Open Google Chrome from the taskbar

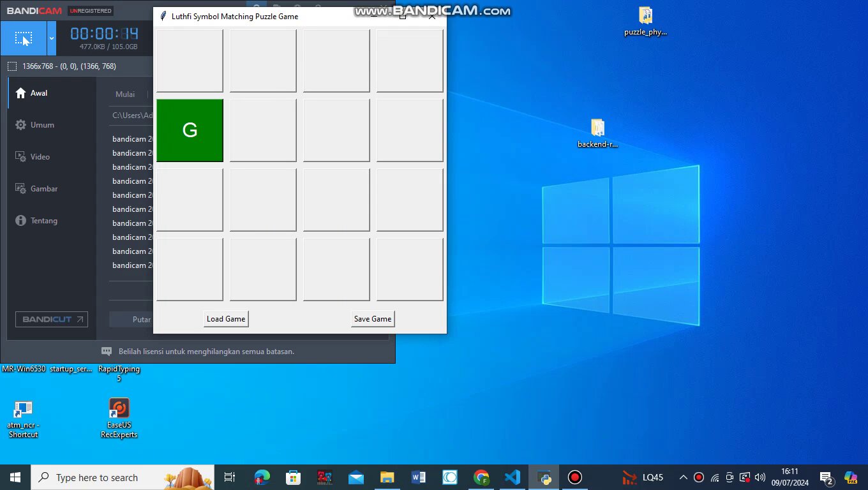pos(481,477)
